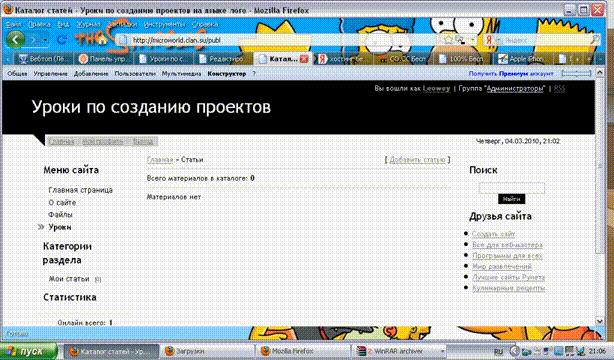Bookmark the page with the star icon
Viewport: 614px width, 360px height.
point(448,40)
